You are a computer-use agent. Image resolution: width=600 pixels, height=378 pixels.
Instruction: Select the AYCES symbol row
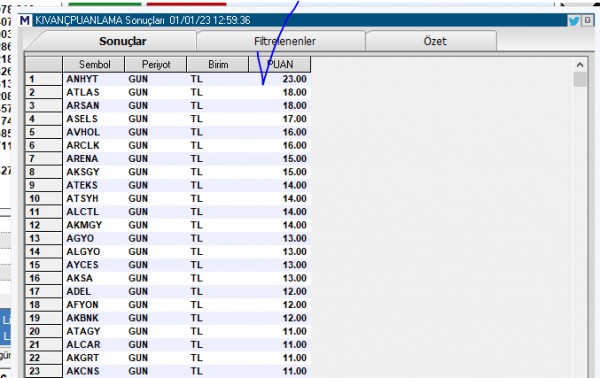[x=168, y=265]
